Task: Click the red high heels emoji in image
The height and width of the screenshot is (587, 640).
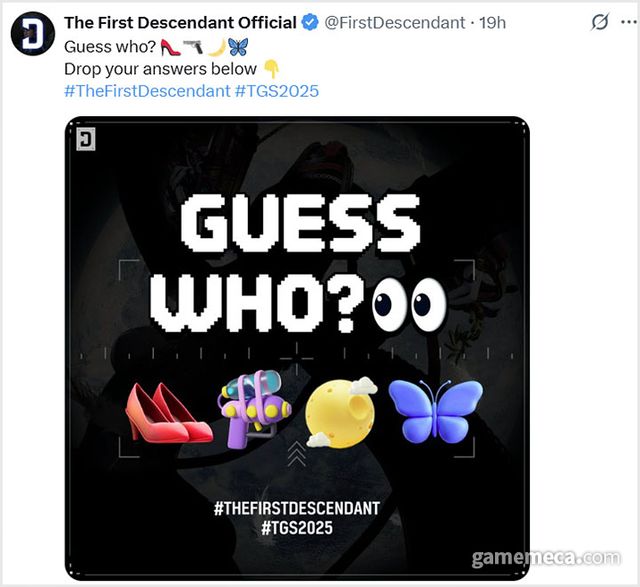Action: [167, 411]
